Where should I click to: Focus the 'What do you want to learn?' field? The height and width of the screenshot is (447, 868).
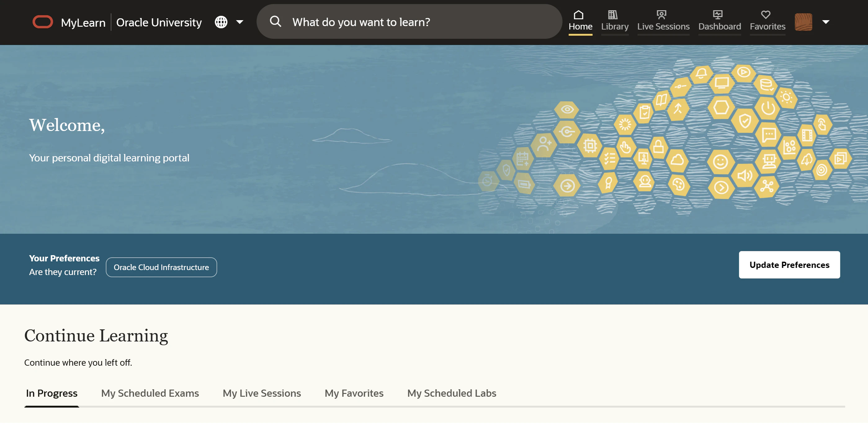click(x=409, y=22)
